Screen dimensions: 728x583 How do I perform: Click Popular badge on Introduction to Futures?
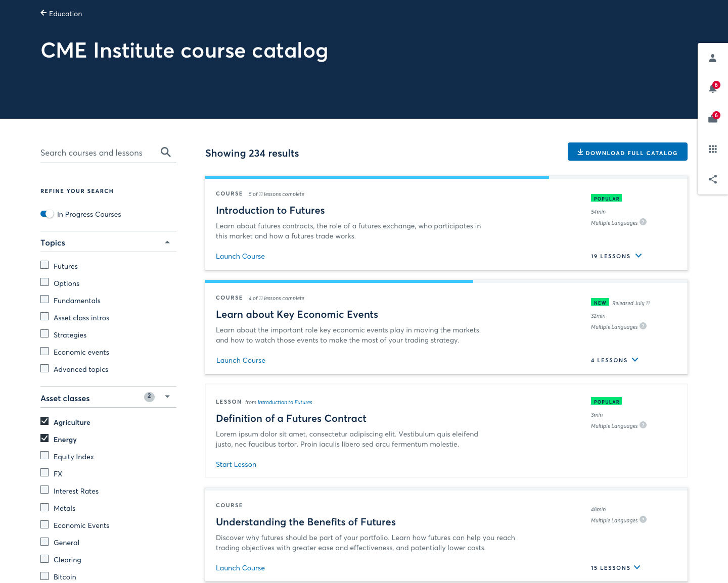click(606, 198)
